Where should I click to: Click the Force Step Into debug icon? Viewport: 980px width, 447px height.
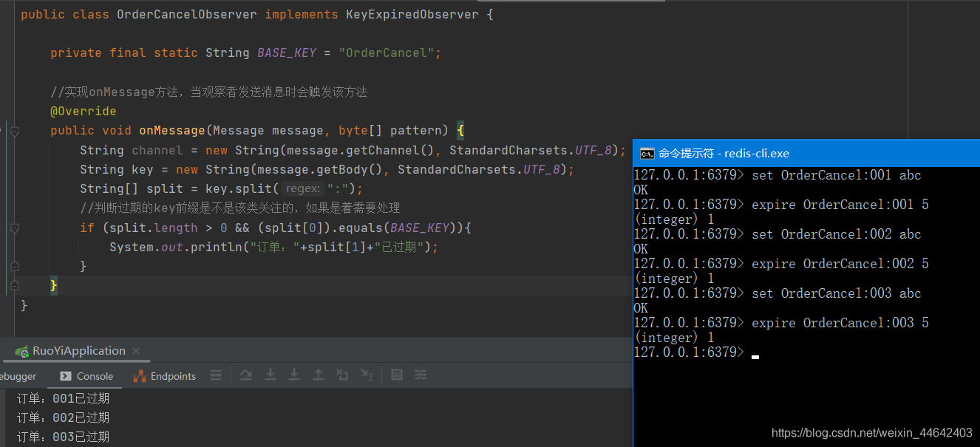coord(294,375)
